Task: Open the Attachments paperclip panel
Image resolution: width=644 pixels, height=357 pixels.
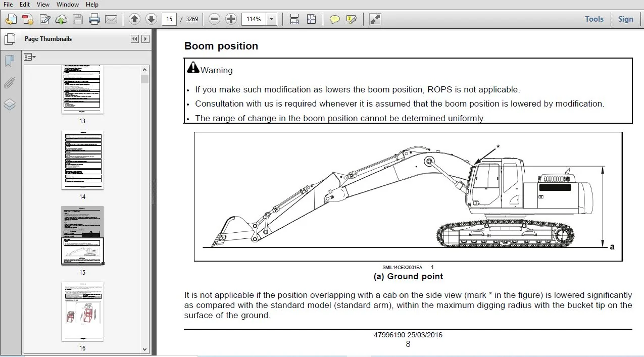Action: (x=10, y=83)
